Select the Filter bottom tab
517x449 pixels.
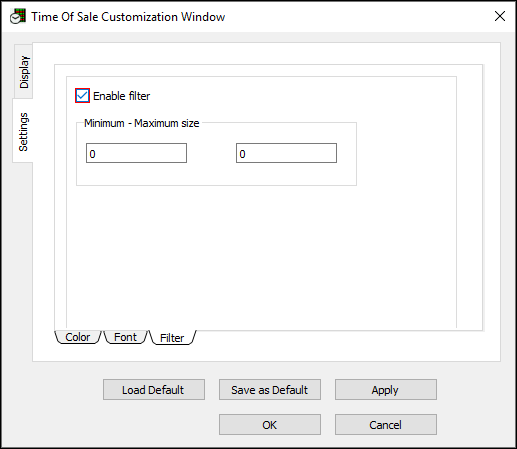[172, 338]
